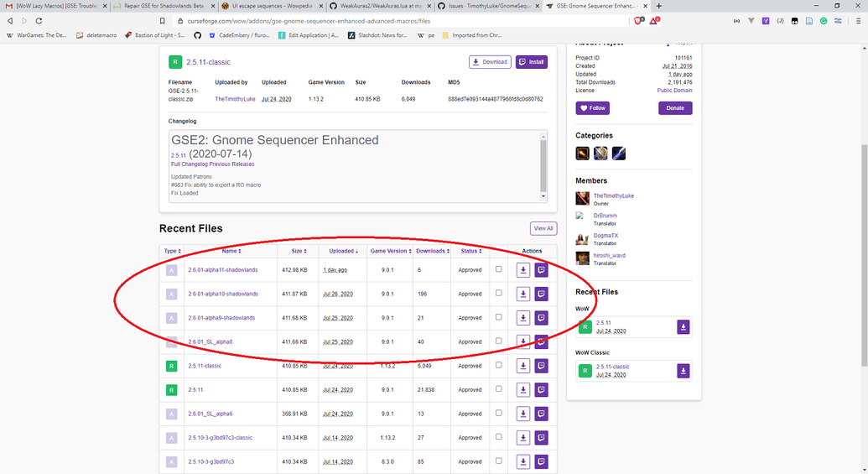Click the Donate button
868x474 pixels.
[x=674, y=108]
